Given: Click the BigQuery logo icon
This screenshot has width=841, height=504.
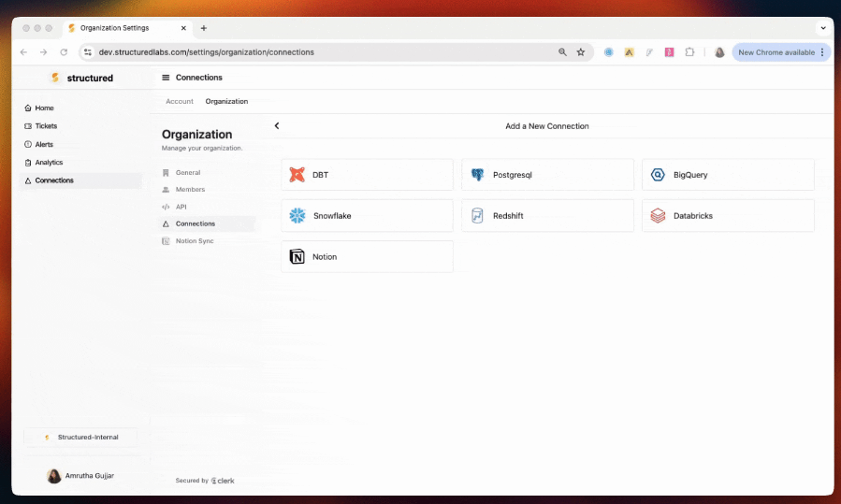Looking at the screenshot, I should tap(658, 175).
